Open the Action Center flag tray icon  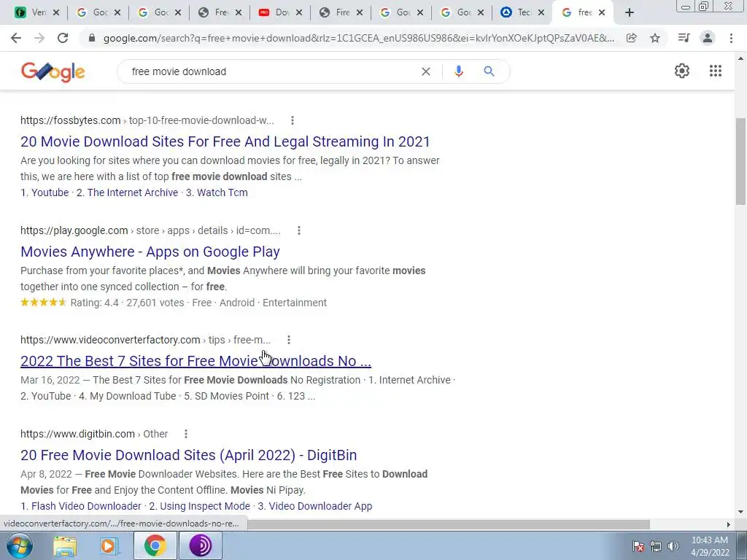pyautogui.click(x=638, y=545)
